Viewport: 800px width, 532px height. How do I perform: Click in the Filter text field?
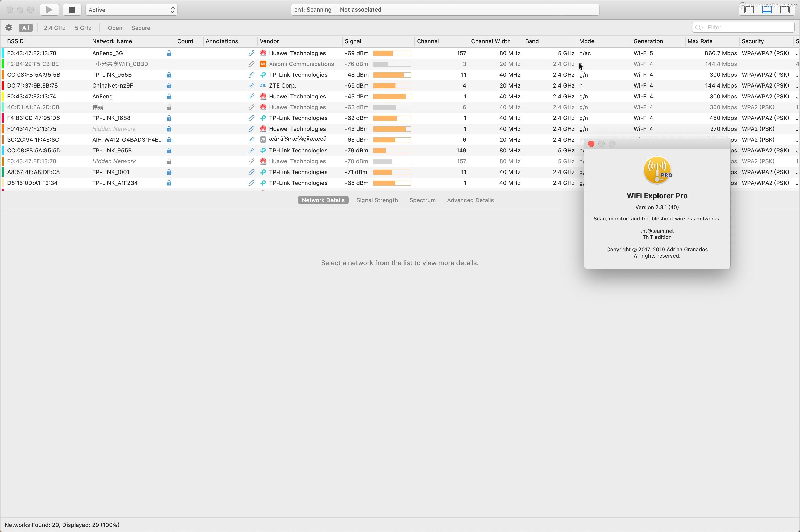pyautogui.click(x=747, y=28)
